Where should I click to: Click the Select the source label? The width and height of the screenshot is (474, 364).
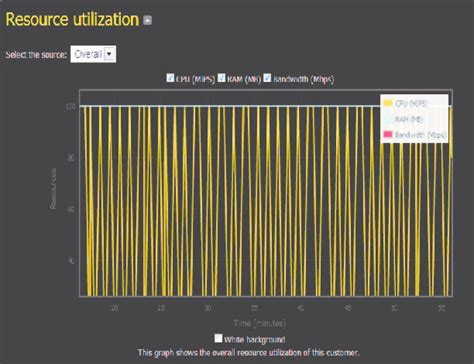tap(36, 55)
